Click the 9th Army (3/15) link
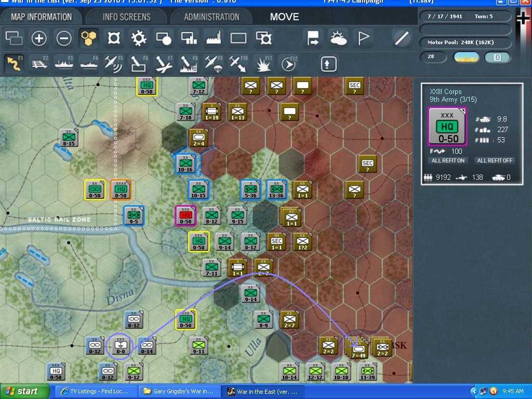Screen dimensions: 532x399 click(453, 99)
